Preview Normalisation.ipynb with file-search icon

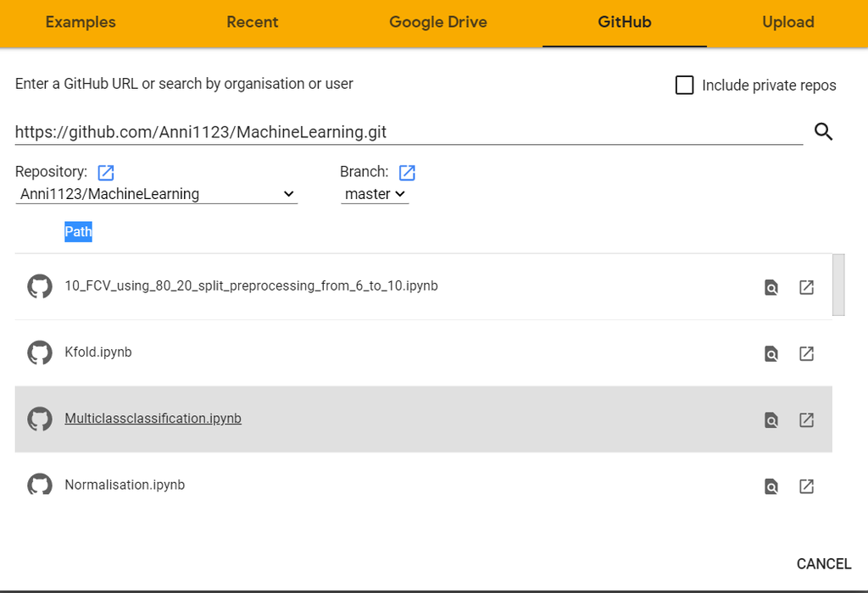point(771,486)
